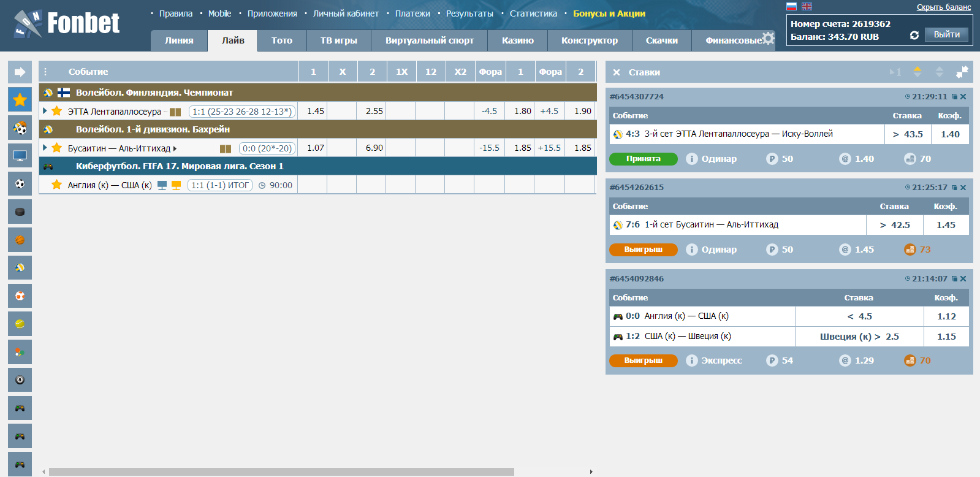Viewport: 980px width, 477px height.
Task: Open the Результаты link
Action: (x=469, y=13)
